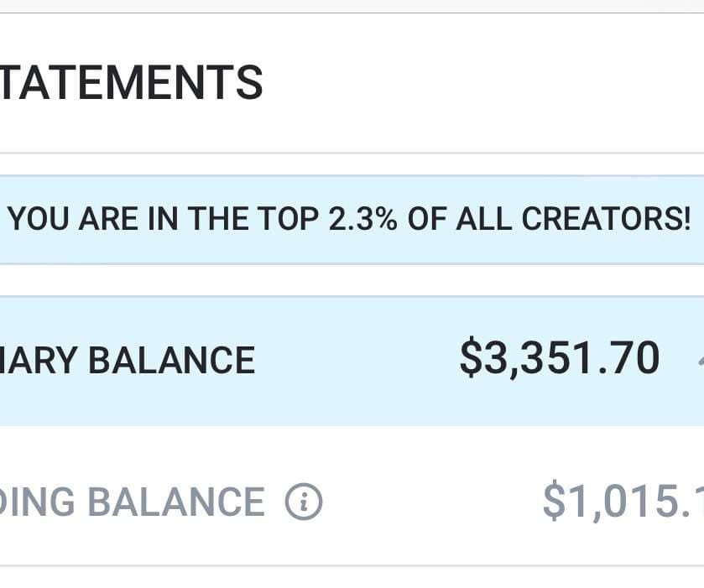Click the Current Balance label
Image resolution: width=704 pixels, height=588 pixels.
click(128, 361)
